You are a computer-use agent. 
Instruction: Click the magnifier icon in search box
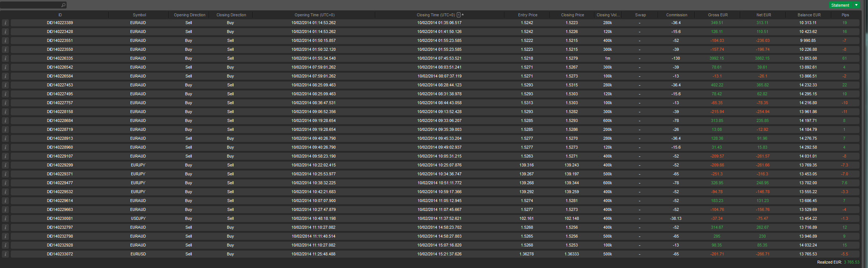[x=63, y=5]
